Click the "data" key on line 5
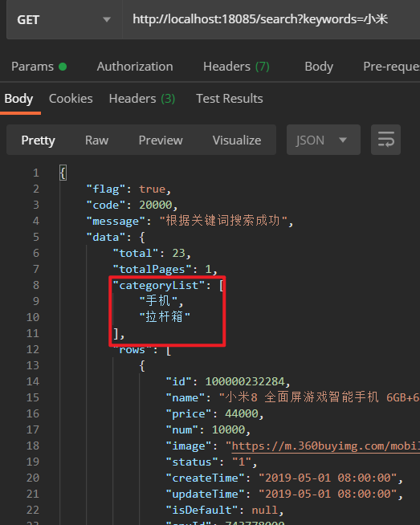Image resolution: width=420 pixels, height=525 pixels. 106,237
